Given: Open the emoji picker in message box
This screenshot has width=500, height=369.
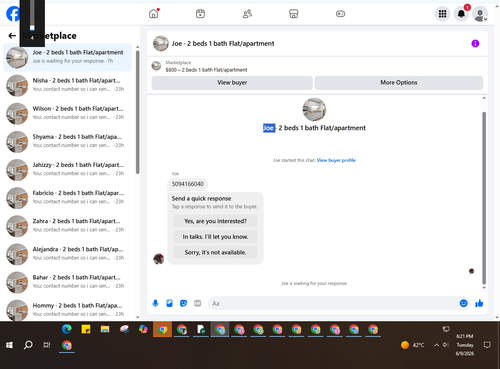Looking at the screenshot, I should (463, 303).
